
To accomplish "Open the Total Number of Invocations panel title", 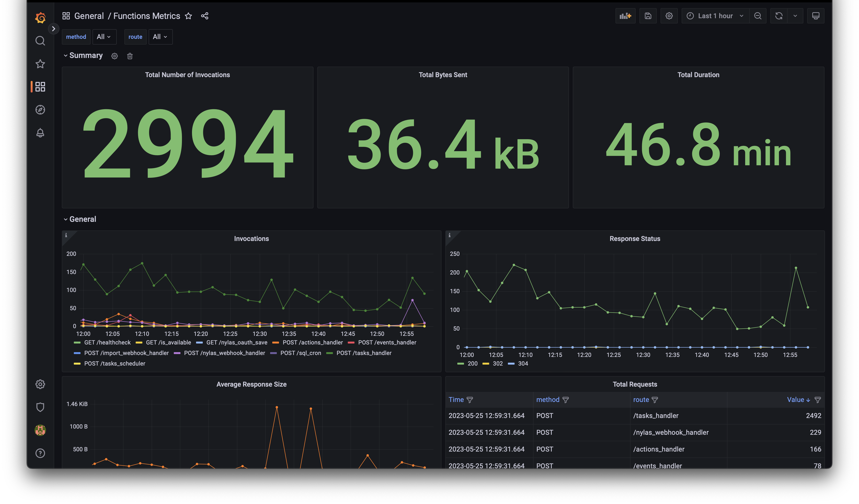I will 187,75.
